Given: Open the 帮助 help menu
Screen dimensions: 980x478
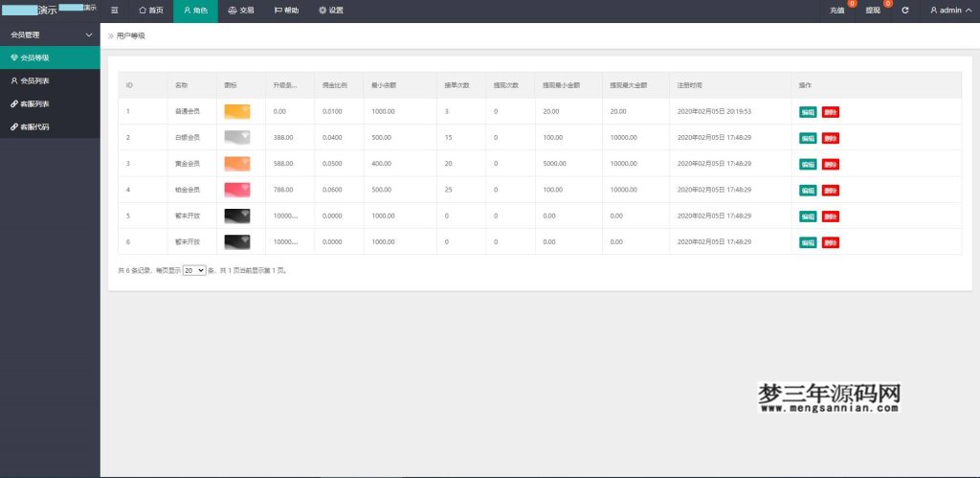Looking at the screenshot, I should pos(286,11).
